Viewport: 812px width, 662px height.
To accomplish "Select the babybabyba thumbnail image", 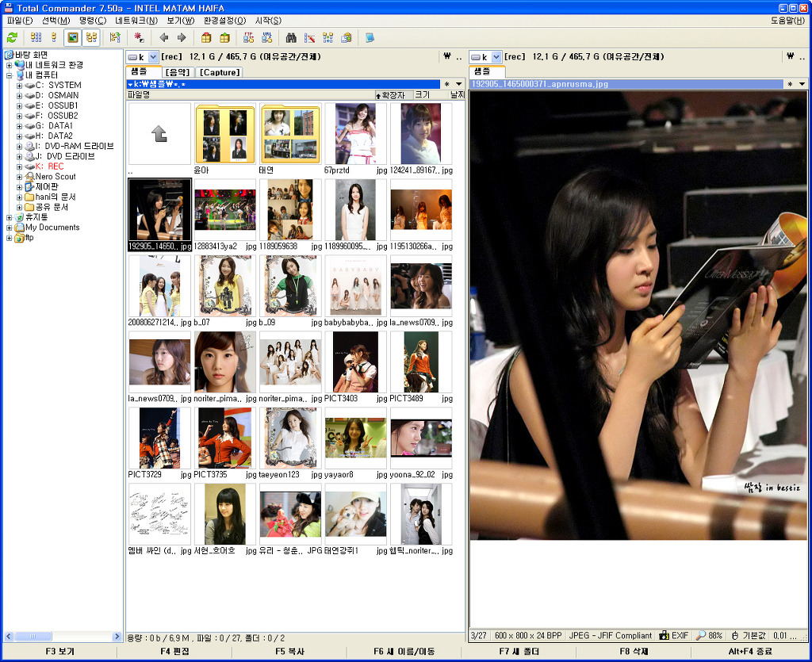I will 355,285.
